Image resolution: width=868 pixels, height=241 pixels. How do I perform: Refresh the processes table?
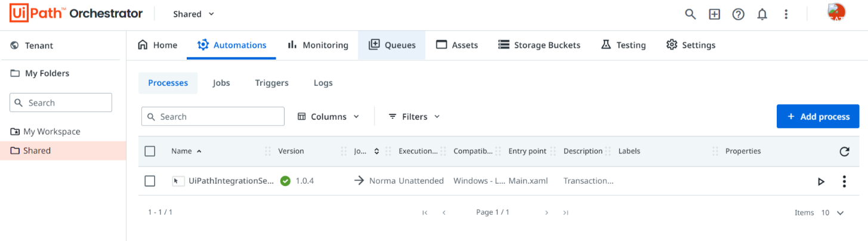click(x=844, y=152)
